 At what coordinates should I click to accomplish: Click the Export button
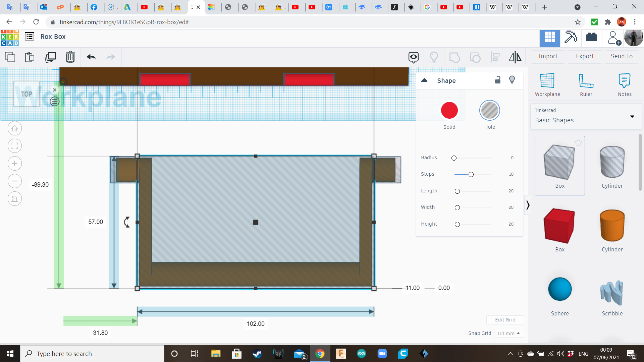pyautogui.click(x=585, y=56)
